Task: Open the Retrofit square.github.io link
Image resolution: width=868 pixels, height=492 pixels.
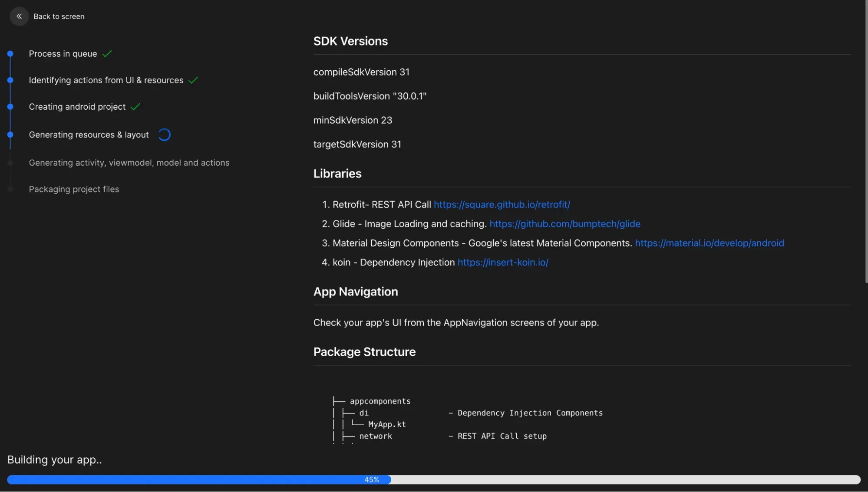Action: pyautogui.click(x=502, y=205)
